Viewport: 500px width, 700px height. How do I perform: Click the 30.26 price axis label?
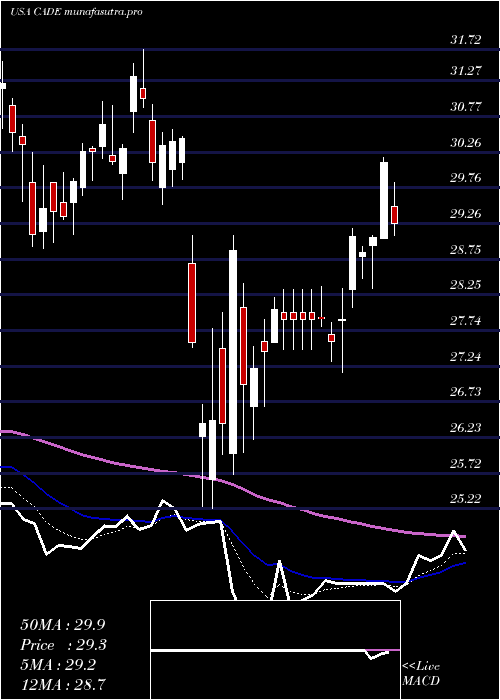click(466, 143)
